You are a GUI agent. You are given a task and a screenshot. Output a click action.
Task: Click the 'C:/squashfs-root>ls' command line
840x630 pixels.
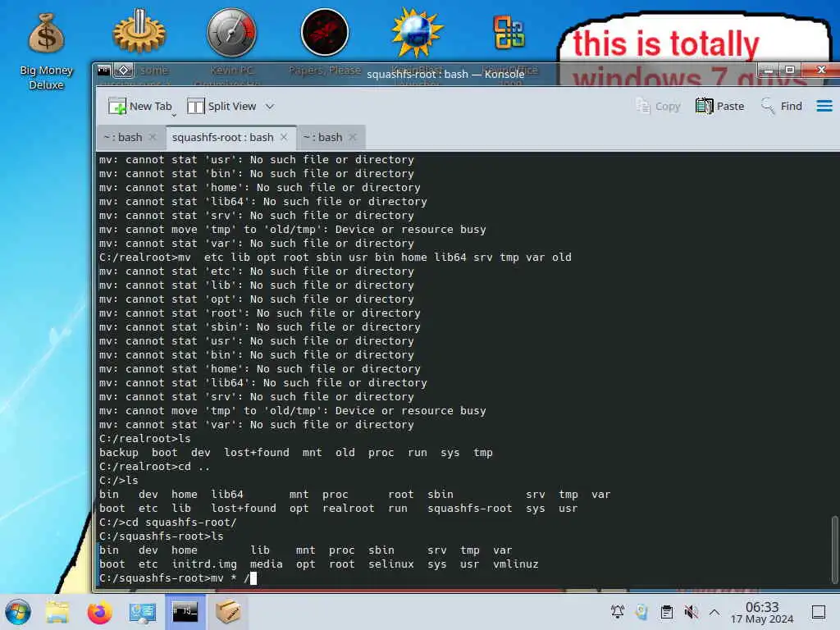(162, 536)
